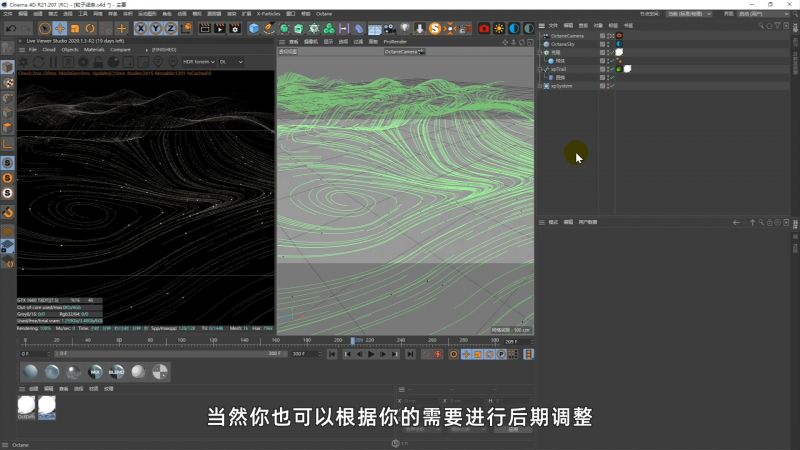Toggle xpSystem layer checkbox

click(603, 86)
